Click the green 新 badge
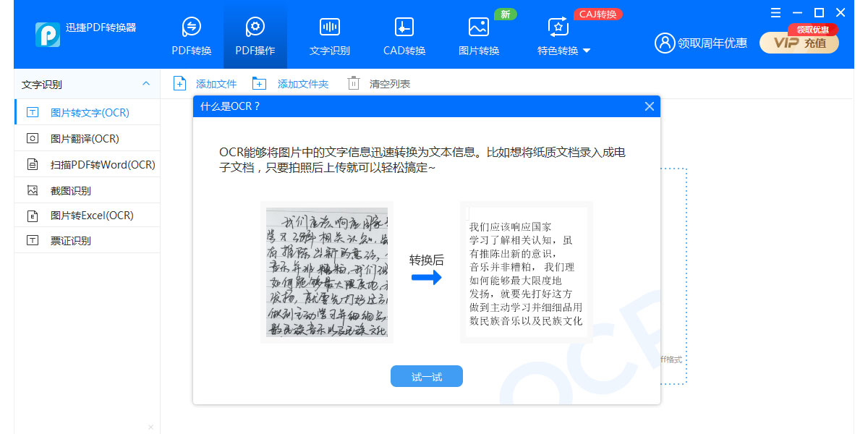Viewport: 868px width, 434px height. click(x=505, y=14)
